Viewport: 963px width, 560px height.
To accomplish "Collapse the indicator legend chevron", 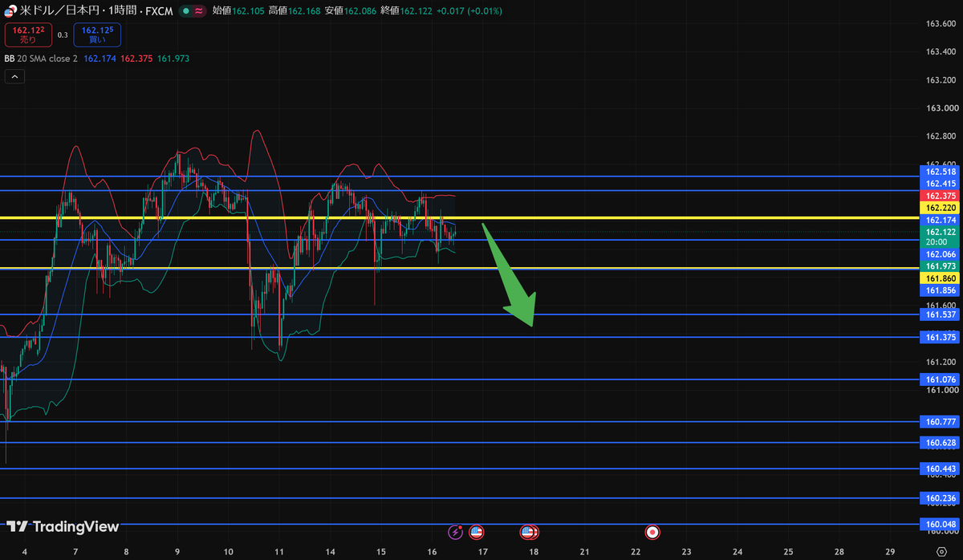I will pos(14,77).
